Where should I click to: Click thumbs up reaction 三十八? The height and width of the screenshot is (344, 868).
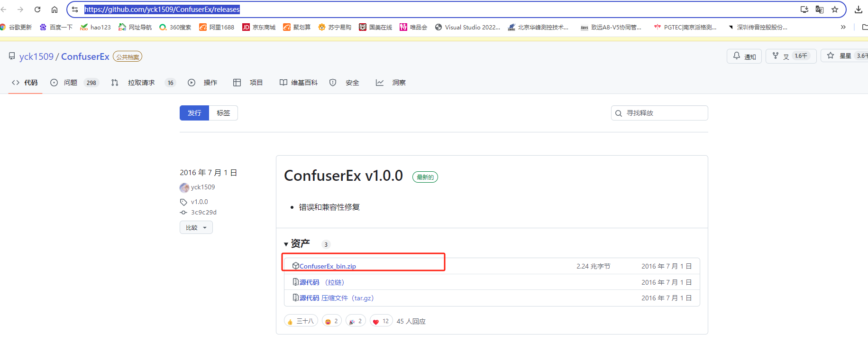click(x=301, y=321)
